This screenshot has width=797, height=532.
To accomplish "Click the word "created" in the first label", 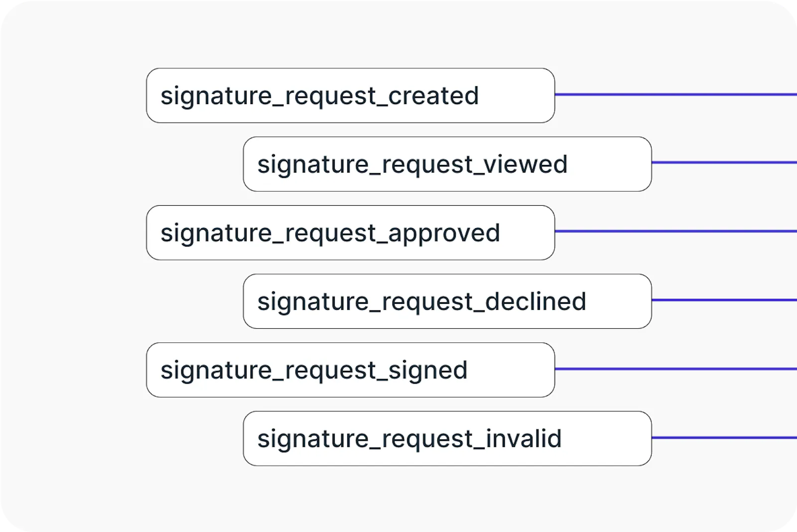I will click(x=433, y=96).
